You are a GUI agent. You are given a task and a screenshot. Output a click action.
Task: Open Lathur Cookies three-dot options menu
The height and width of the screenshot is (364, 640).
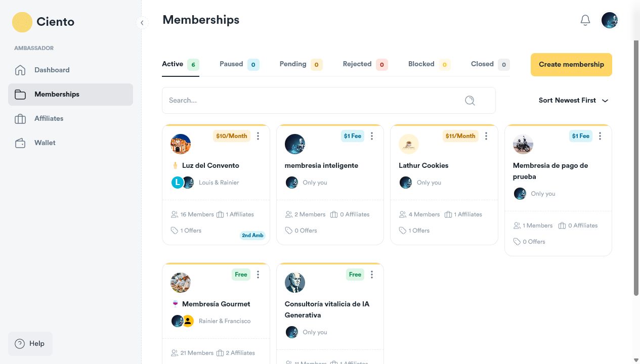486,136
